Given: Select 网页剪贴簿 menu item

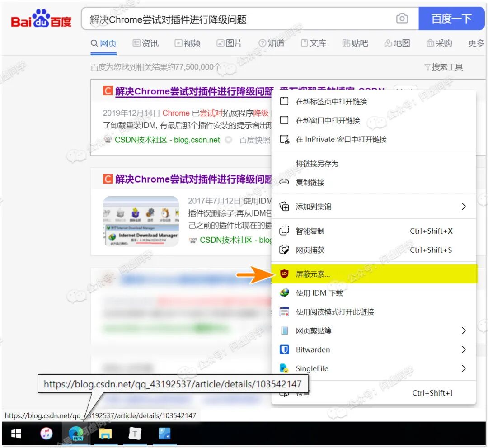Looking at the screenshot, I should click(374, 330).
